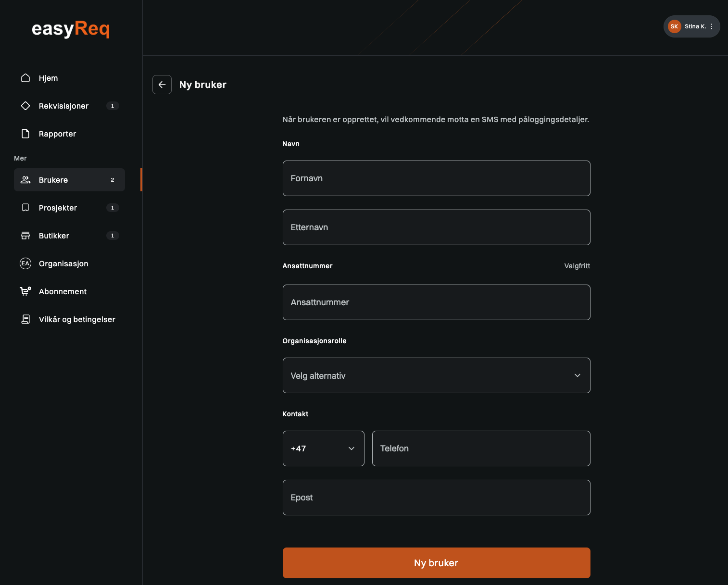Click the Organisasjon EA circle icon
This screenshot has height=585, width=728.
click(x=25, y=263)
